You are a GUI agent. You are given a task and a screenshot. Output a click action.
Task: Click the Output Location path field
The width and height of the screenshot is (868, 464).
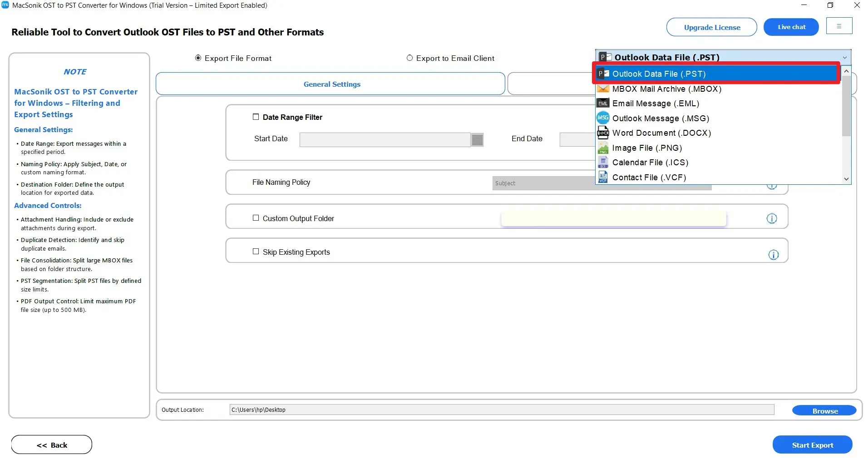click(x=502, y=410)
